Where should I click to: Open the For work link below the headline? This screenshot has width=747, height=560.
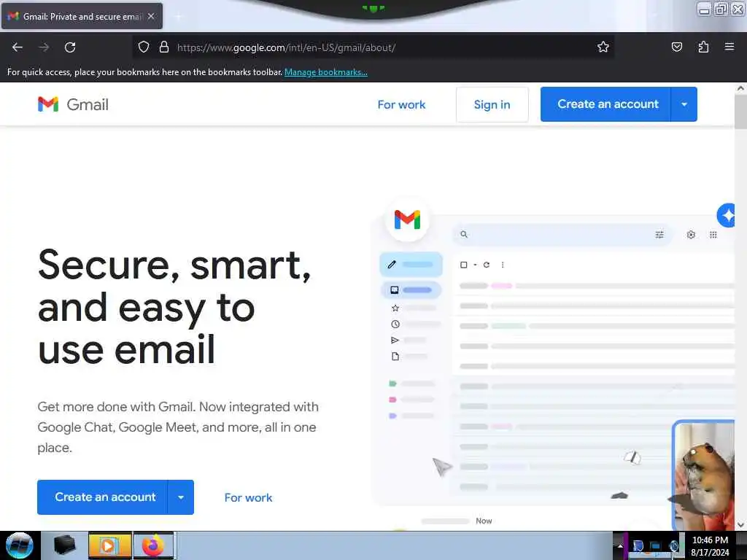point(248,497)
